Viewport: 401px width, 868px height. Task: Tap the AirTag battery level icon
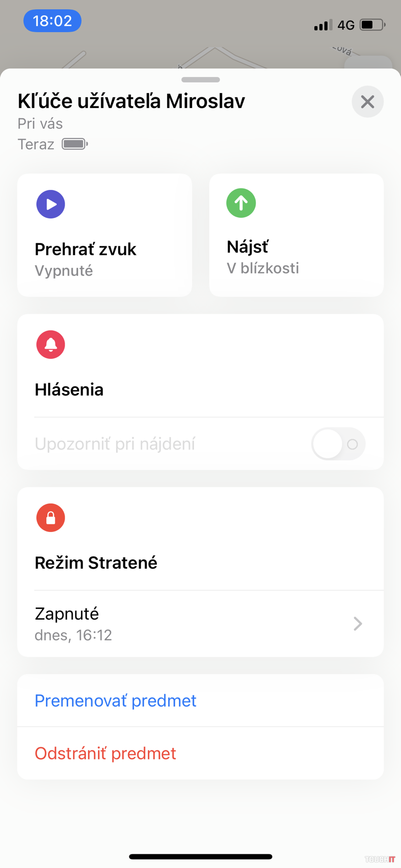74,144
